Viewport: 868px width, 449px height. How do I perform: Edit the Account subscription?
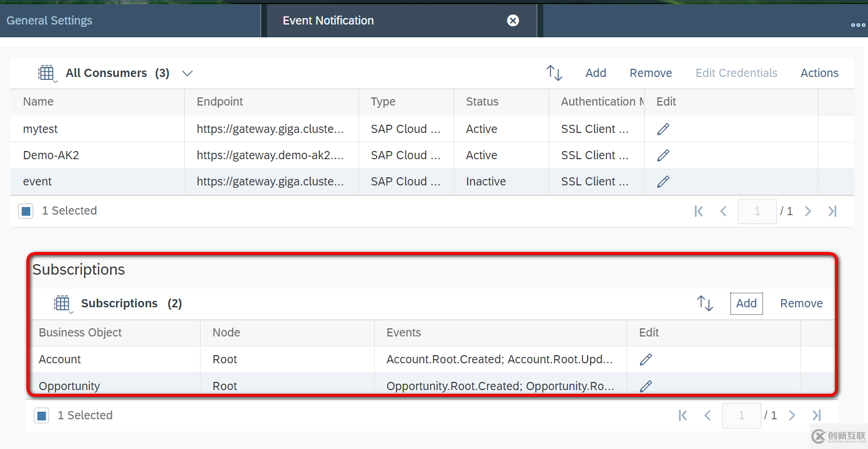click(x=645, y=359)
